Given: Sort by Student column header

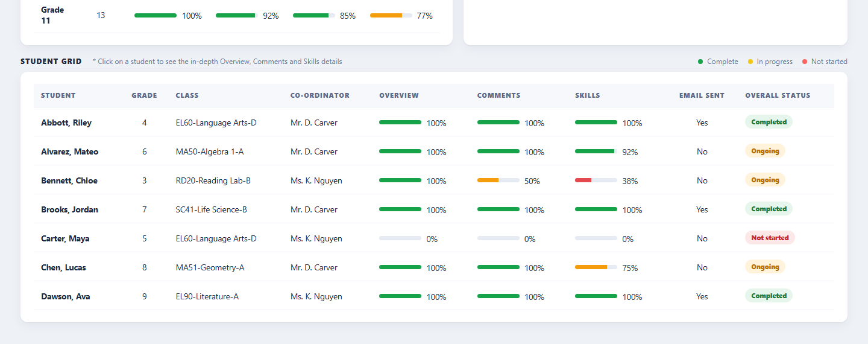Looking at the screenshot, I should tap(58, 95).
